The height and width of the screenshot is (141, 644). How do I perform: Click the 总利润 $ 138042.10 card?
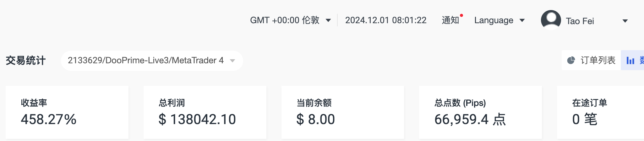[x=205, y=112]
